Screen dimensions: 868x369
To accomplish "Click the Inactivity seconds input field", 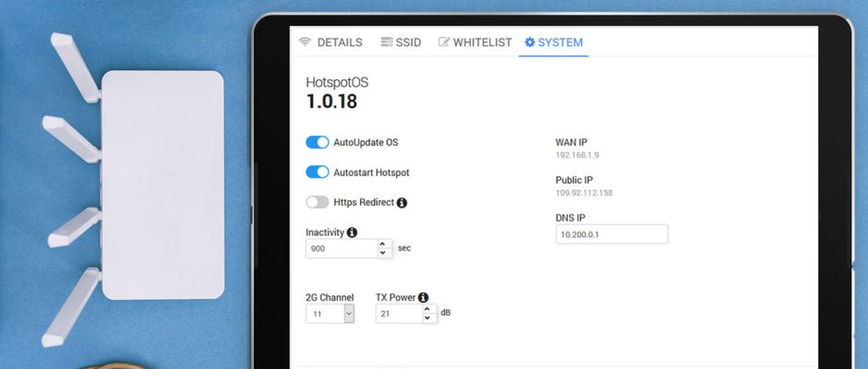I will point(342,248).
